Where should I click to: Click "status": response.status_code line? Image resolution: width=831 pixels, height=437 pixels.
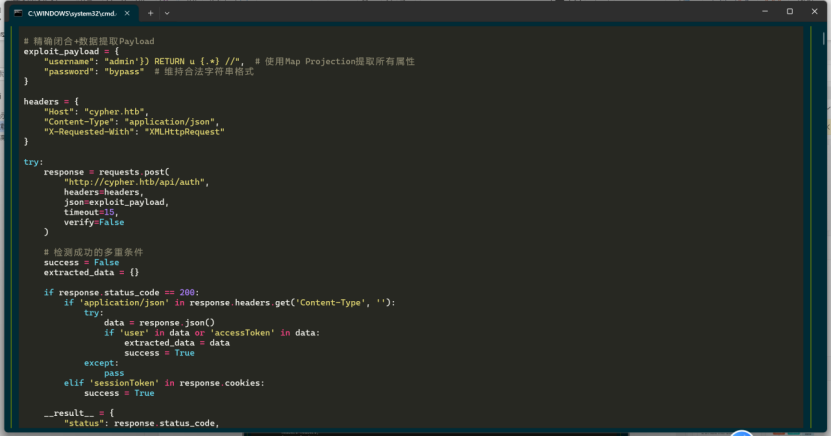click(142, 423)
